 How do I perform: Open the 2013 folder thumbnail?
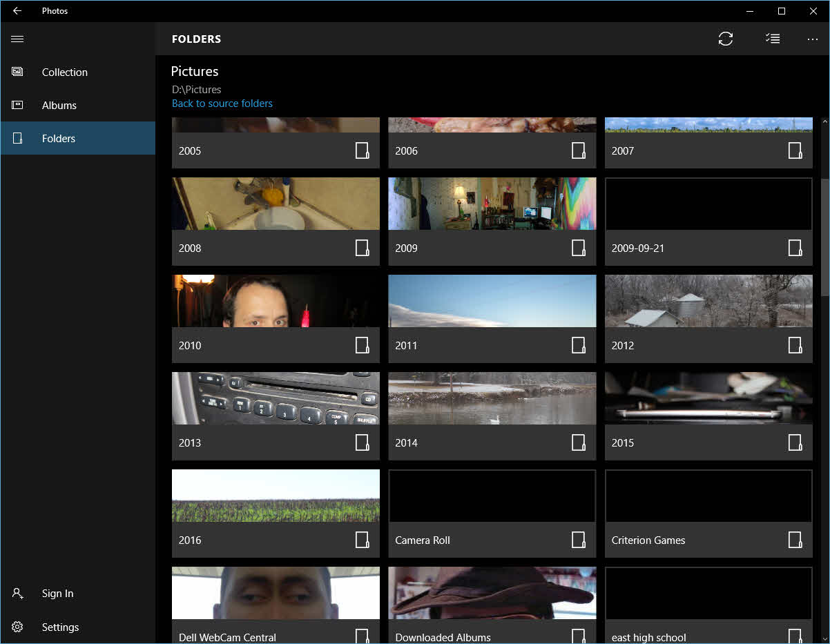click(276, 398)
